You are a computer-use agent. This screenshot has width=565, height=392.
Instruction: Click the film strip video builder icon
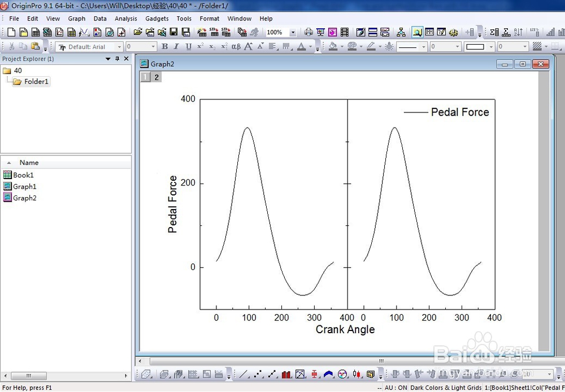click(x=345, y=32)
